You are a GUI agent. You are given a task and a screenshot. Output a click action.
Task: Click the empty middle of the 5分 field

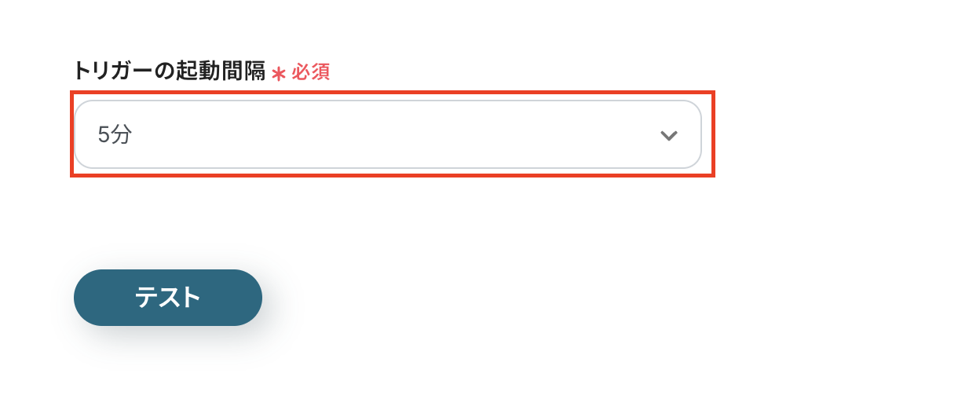(387, 134)
